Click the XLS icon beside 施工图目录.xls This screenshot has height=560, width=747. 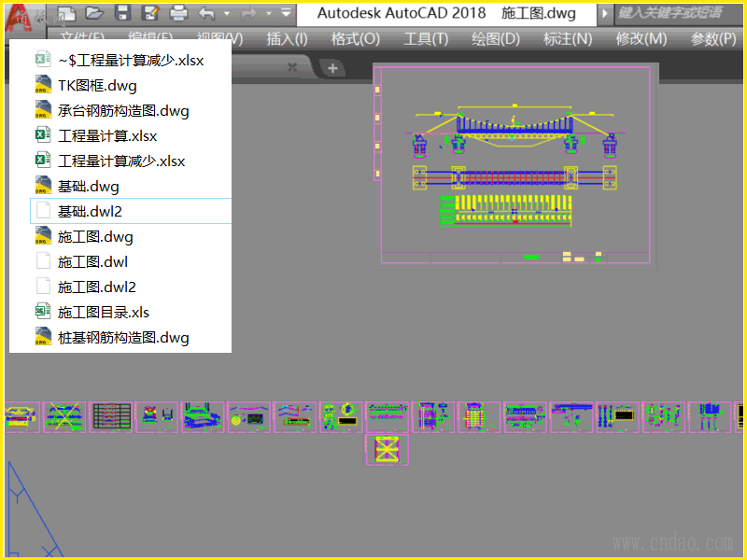coord(43,312)
